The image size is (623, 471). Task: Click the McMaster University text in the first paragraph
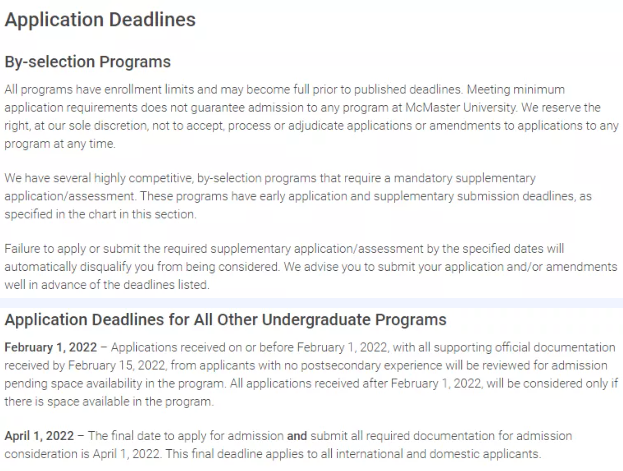[461, 108]
